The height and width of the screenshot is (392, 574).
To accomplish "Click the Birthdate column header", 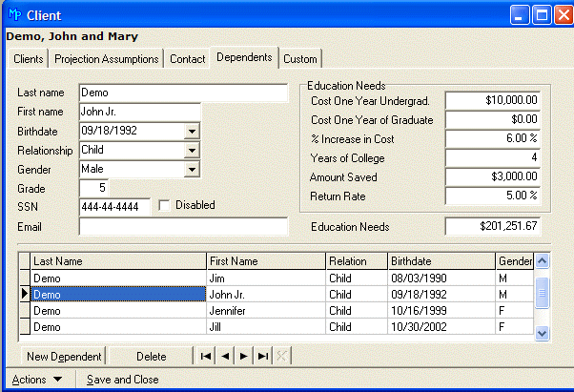I will pyautogui.click(x=441, y=261).
